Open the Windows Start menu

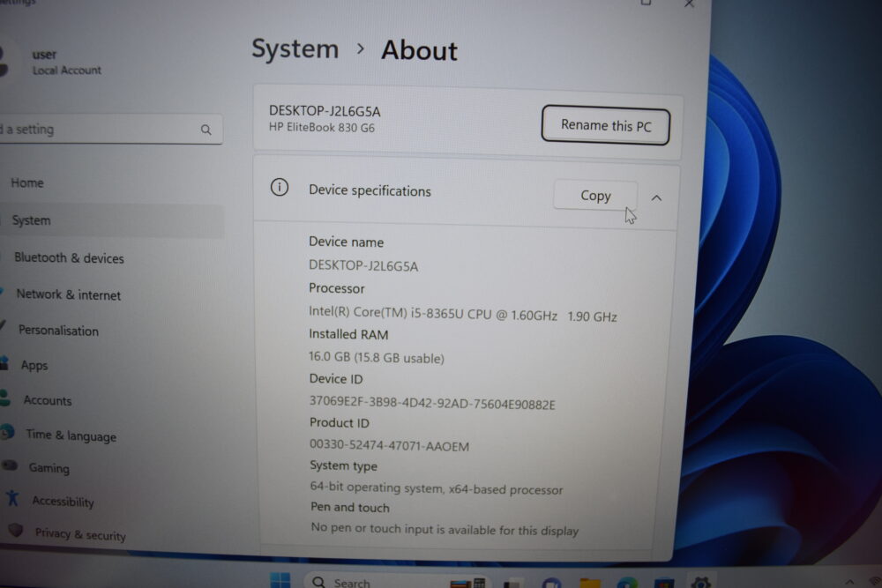tap(280, 580)
